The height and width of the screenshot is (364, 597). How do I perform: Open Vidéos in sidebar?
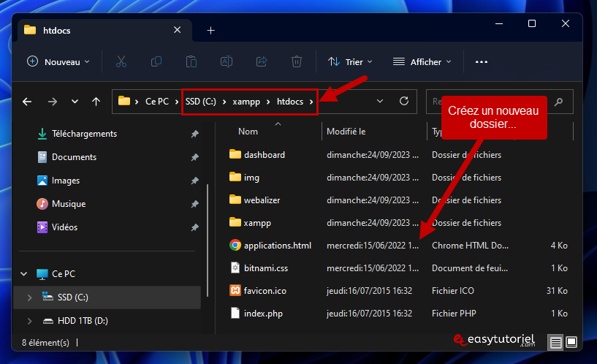tap(64, 227)
